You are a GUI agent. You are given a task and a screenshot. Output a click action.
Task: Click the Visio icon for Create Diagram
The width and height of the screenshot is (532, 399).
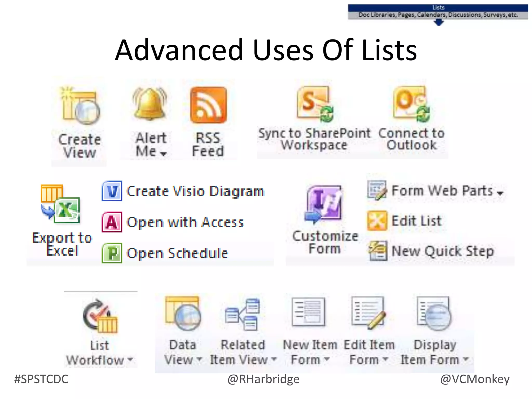pos(112,191)
